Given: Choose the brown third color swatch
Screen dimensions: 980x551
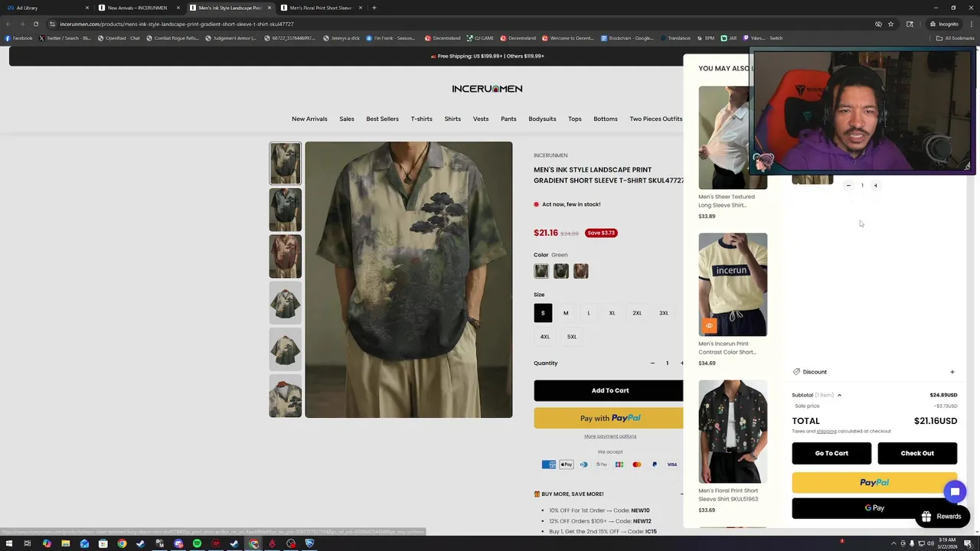Looking at the screenshot, I should tap(581, 271).
